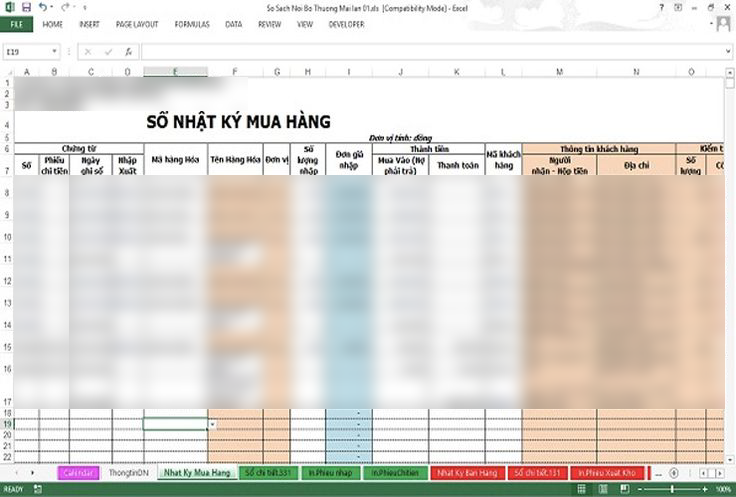Screen dimensions: 736x497
Task: Open the DATA ribbon tab
Action: 233,24
